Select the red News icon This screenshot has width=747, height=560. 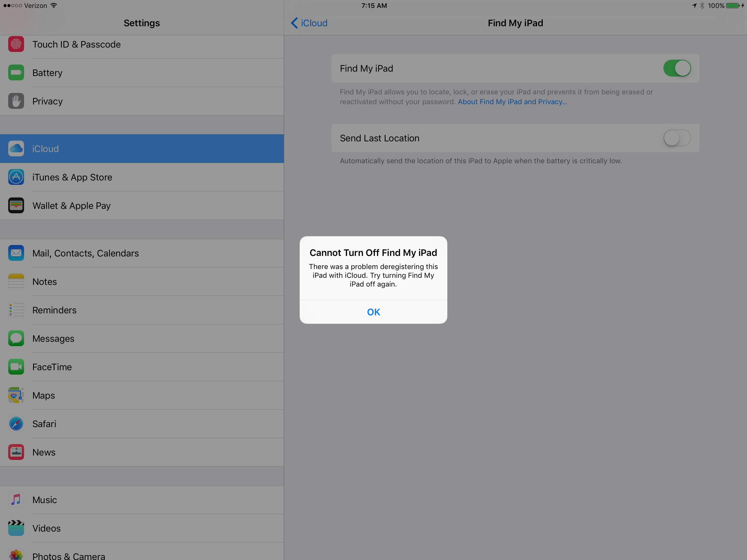click(x=16, y=452)
